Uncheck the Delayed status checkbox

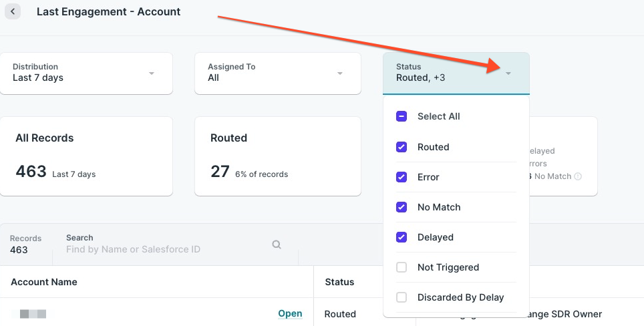pyautogui.click(x=401, y=237)
